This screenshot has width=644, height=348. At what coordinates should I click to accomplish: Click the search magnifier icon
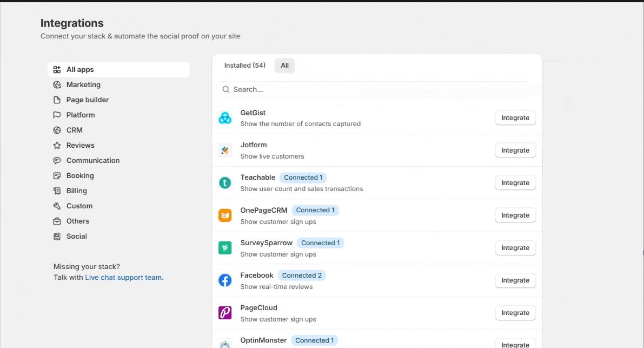[x=226, y=89]
